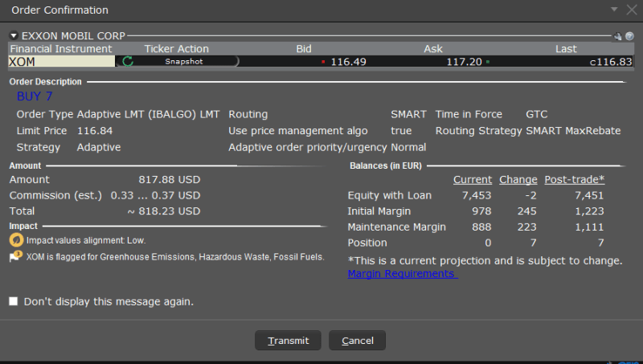Click the Ticker Action column header
This screenshot has height=364, width=643.
pyautogui.click(x=176, y=49)
